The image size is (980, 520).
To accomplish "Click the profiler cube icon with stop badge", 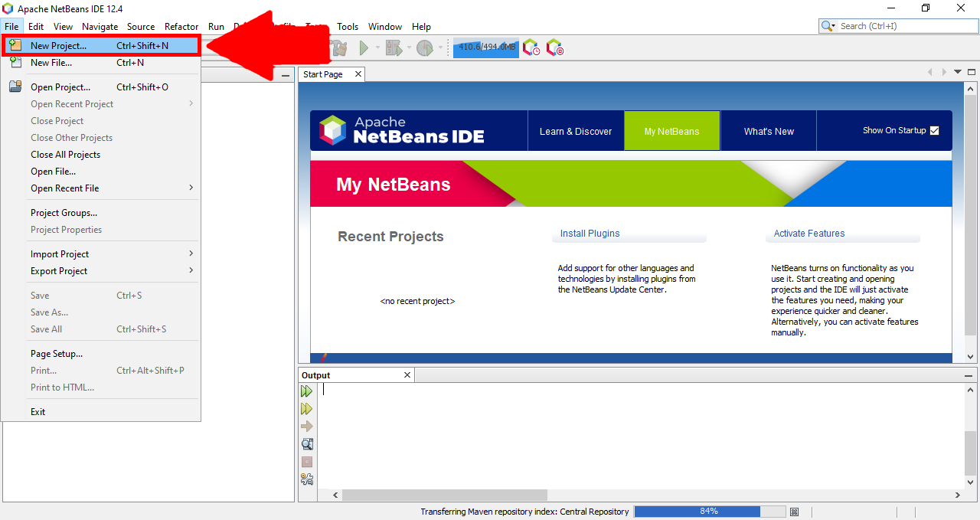I will click(x=555, y=47).
